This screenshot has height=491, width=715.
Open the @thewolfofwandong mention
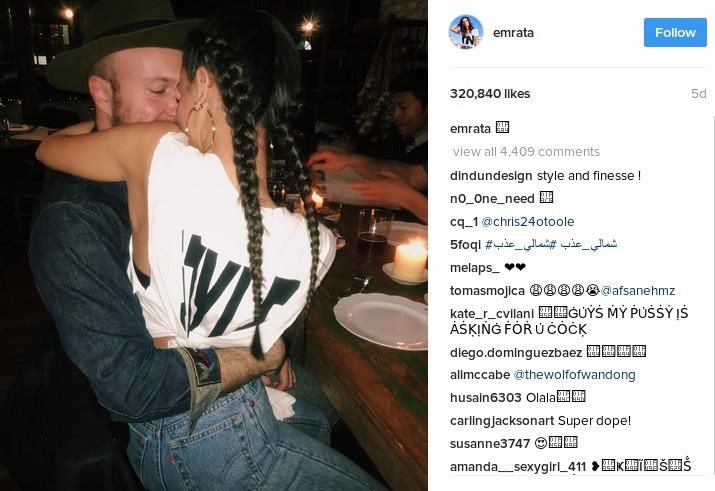pyautogui.click(x=574, y=375)
